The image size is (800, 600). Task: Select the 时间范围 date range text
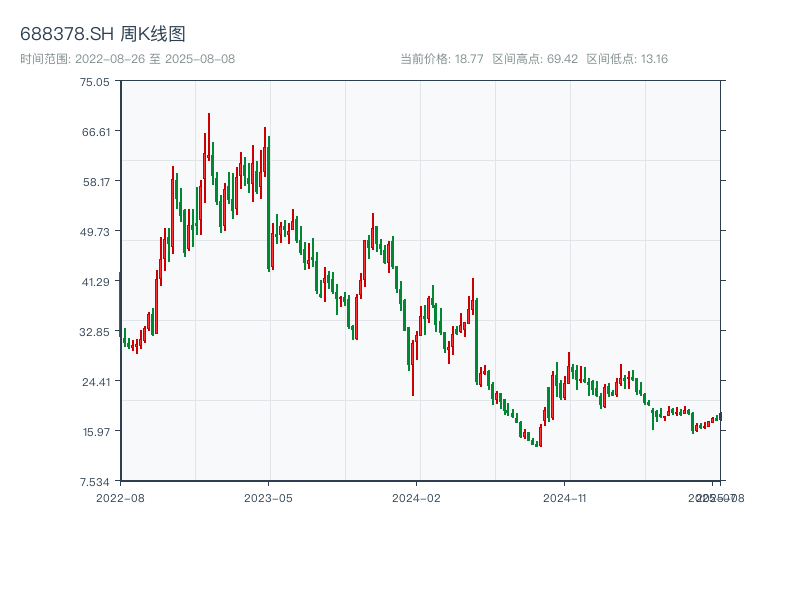pos(127,59)
